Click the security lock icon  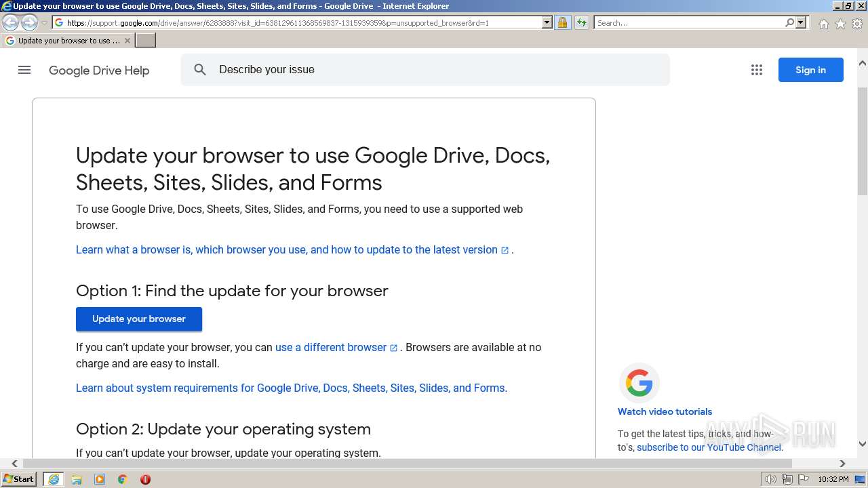point(562,23)
